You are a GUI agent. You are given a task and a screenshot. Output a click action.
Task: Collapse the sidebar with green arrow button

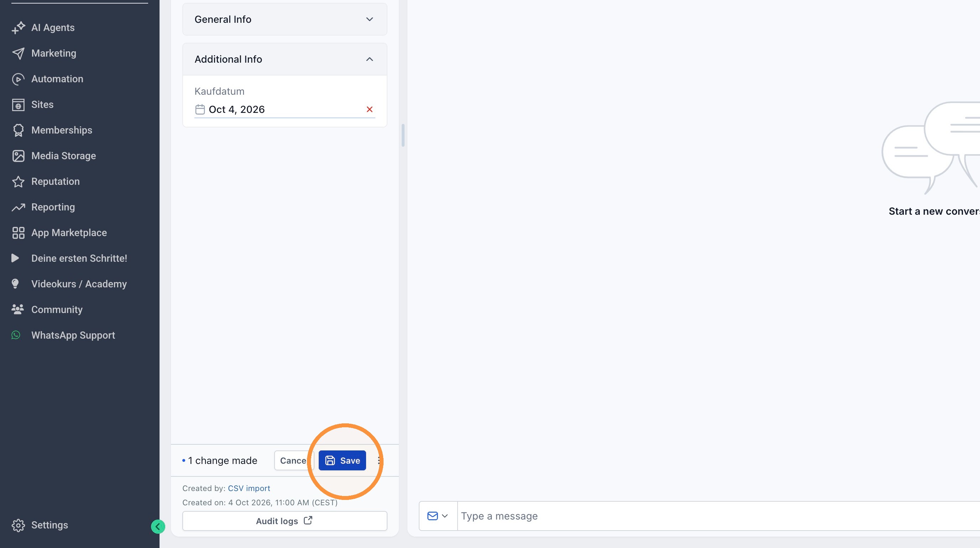click(158, 526)
